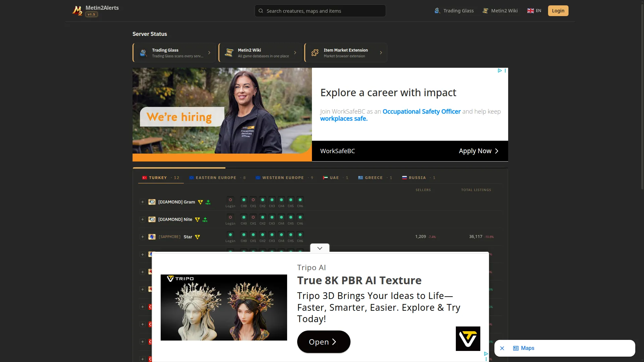Click the green NEW icon beside Gram

click(x=208, y=202)
